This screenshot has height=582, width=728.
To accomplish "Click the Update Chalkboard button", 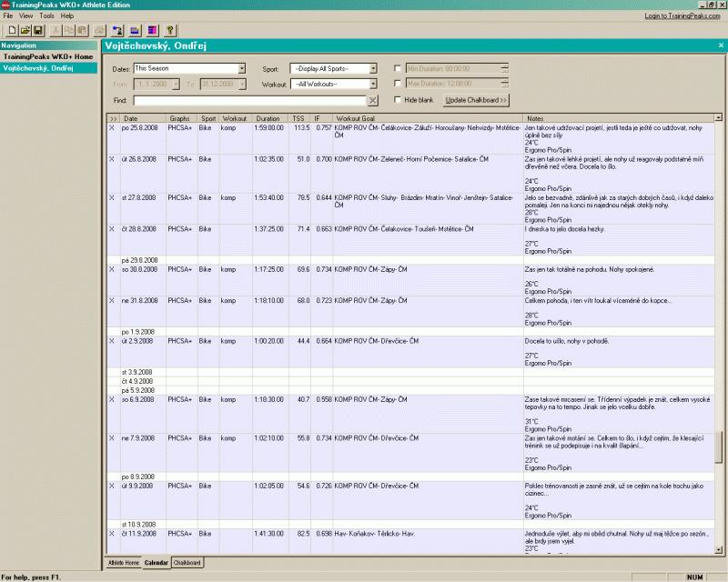I will pyautogui.click(x=476, y=100).
